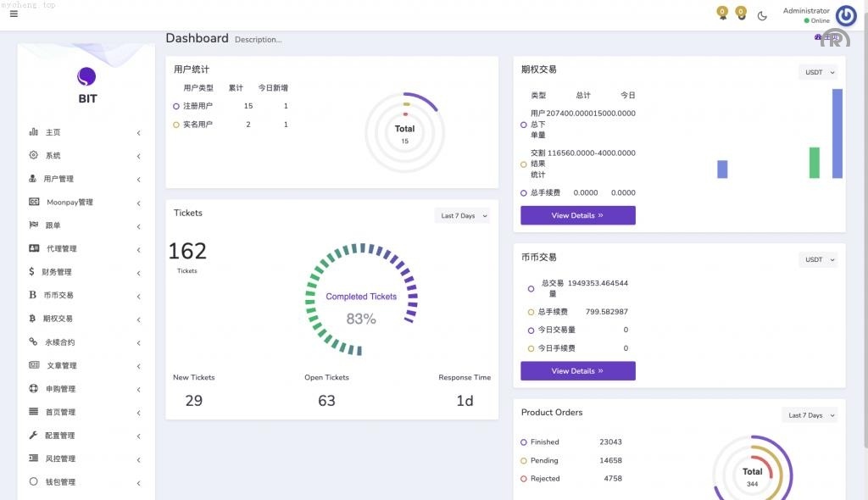Click View Details in 币币交易 card
868x500 pixels.
(x=577, y=371)
